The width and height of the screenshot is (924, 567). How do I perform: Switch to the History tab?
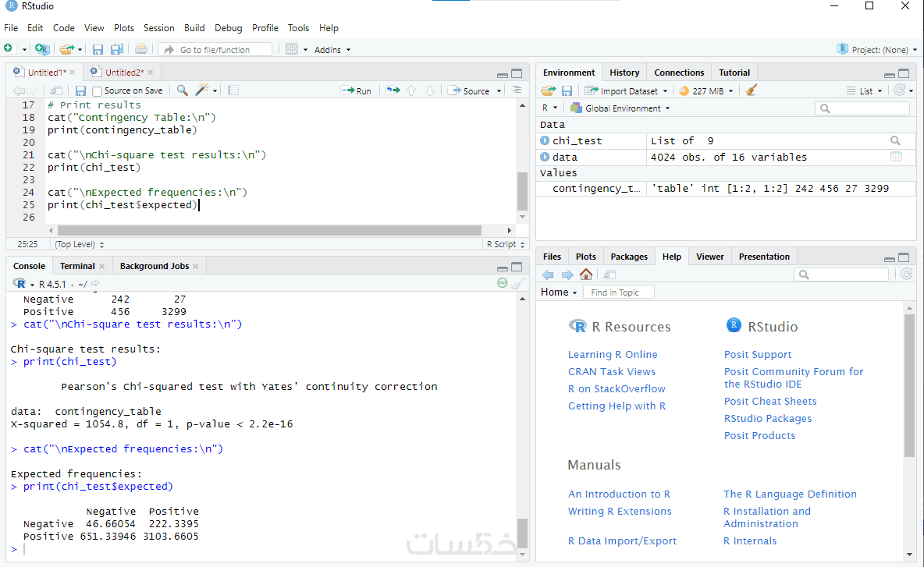tap(624, 73)
